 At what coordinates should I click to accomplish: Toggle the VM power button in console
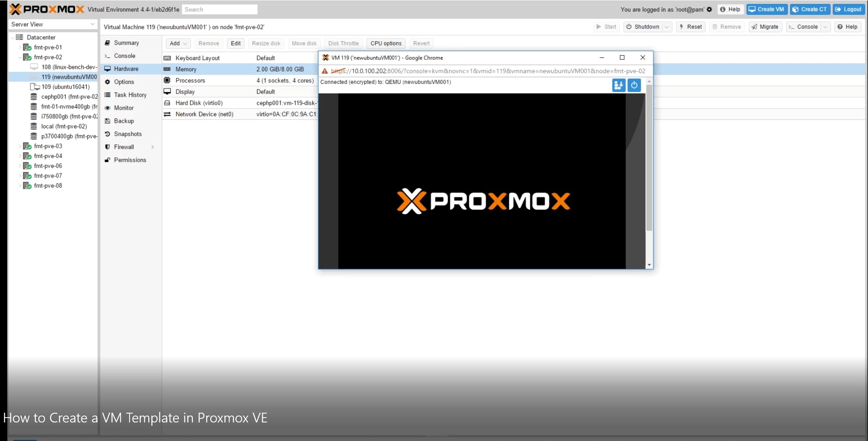634,84
